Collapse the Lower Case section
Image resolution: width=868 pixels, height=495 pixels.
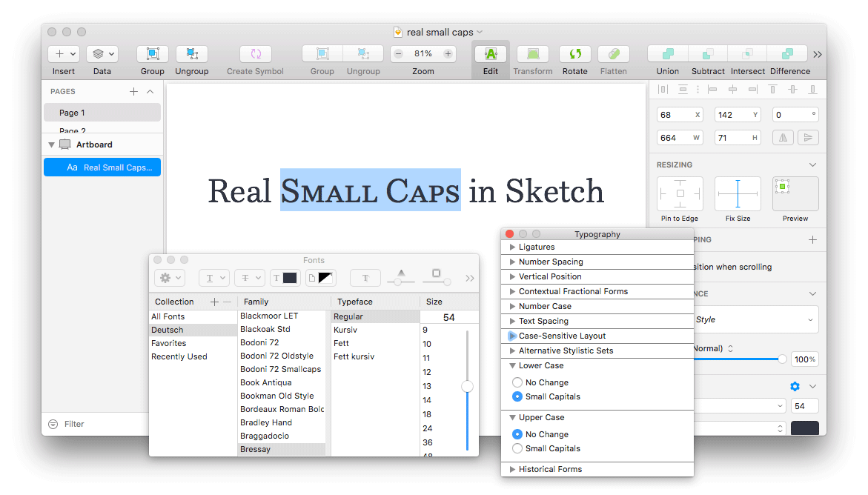point(512,365)
